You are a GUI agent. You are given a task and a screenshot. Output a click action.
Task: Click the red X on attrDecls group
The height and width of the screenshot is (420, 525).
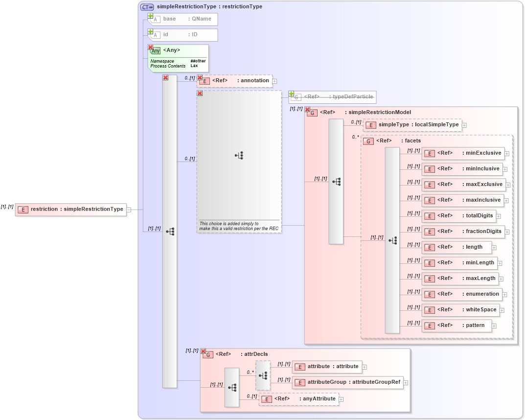pos(203,351)
